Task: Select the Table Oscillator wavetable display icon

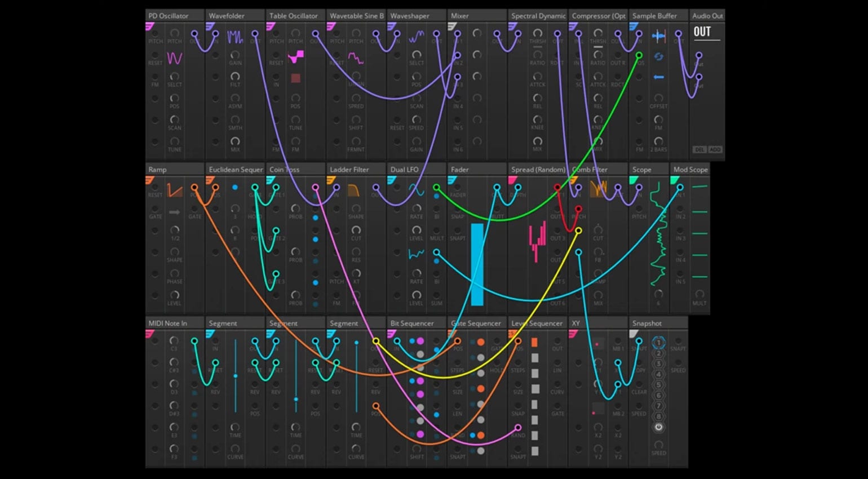Action: tap(296, 57)
